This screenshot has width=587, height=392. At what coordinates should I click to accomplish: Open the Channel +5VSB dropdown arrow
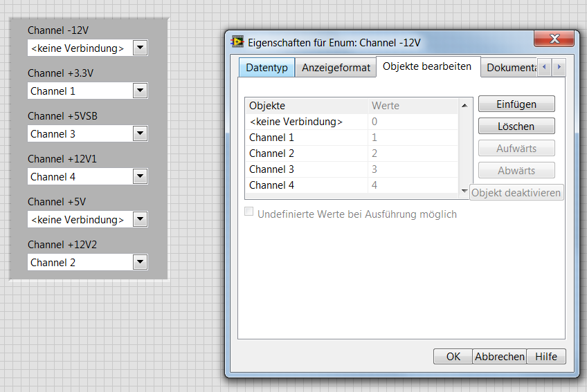coord(140,133)
